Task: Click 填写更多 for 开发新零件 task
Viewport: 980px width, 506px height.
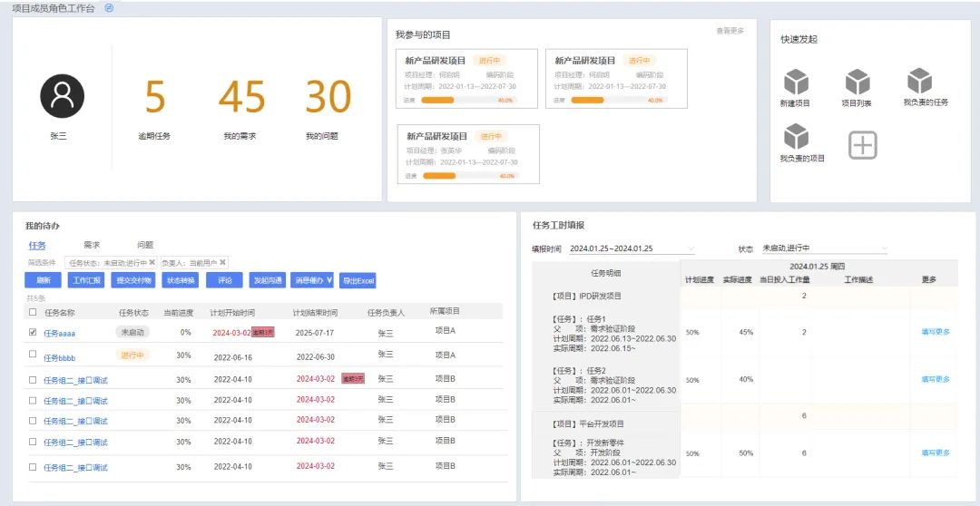Action: click(936, 452)
